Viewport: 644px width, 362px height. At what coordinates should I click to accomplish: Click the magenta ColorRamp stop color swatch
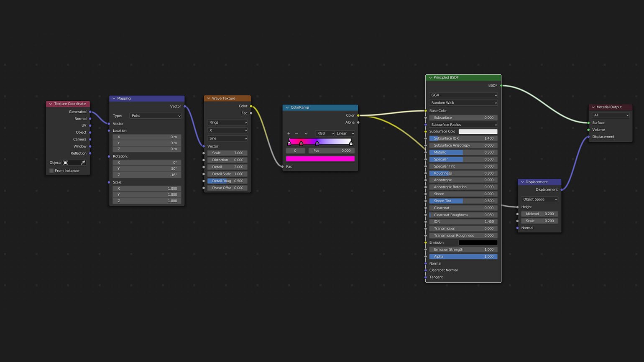(320, 159)
